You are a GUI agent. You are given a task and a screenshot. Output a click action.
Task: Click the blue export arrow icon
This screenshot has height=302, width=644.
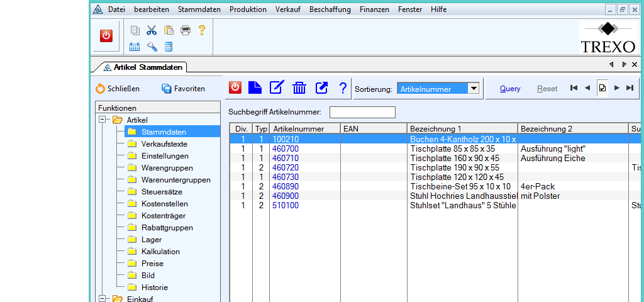coord(321,88)
